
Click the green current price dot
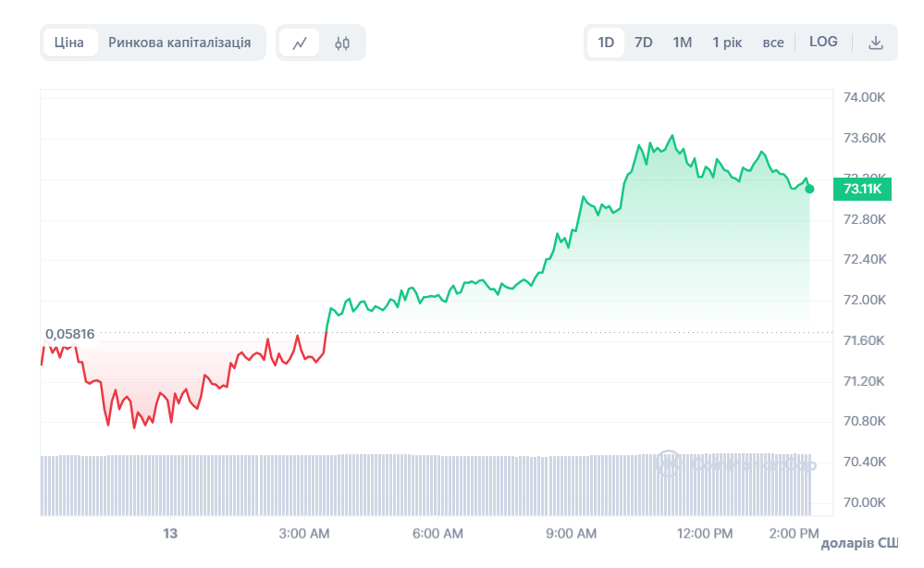[x=810, y=189]
